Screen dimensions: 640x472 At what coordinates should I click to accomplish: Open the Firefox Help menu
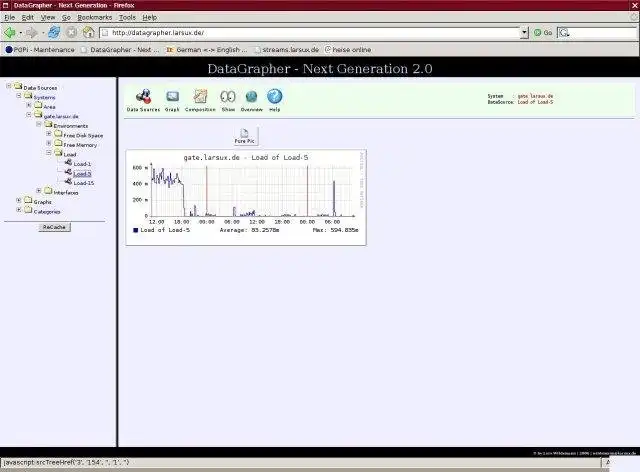click(149, 17)
